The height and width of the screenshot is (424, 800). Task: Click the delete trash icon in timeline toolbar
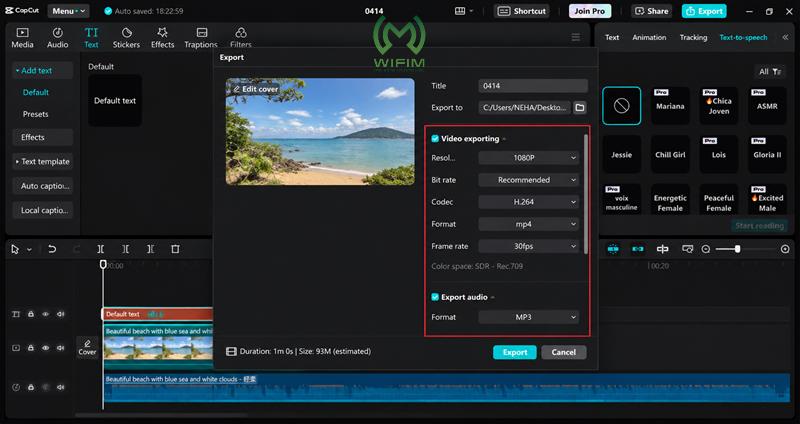[x=175, y=249]
